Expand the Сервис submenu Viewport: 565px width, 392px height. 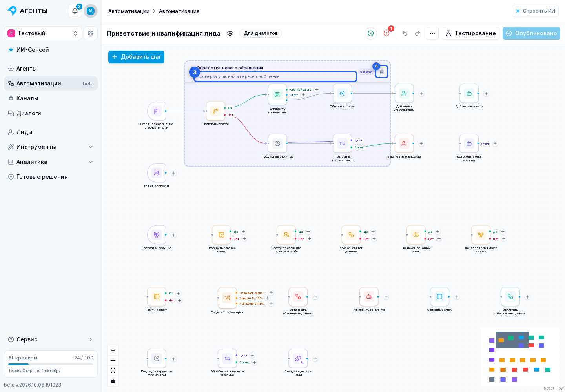point(51,339)
